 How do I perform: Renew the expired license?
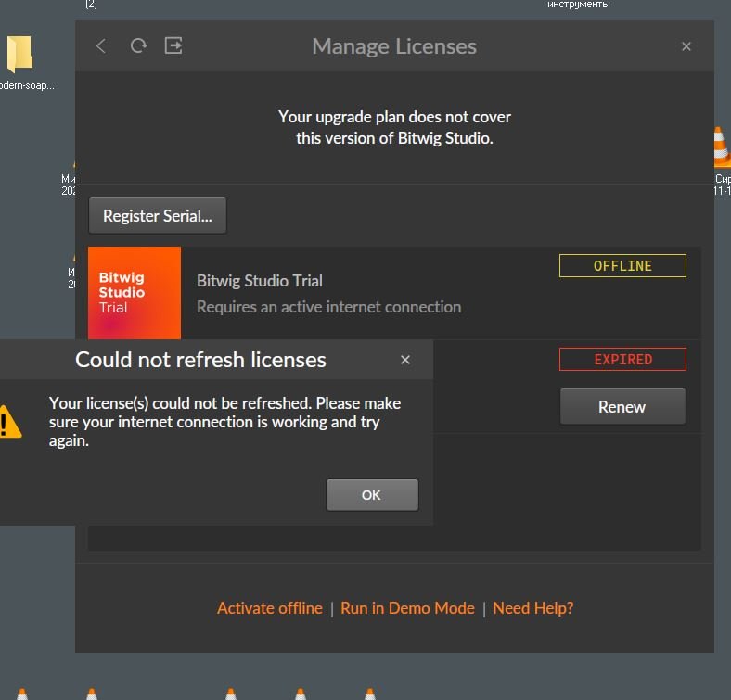point(622,406)
